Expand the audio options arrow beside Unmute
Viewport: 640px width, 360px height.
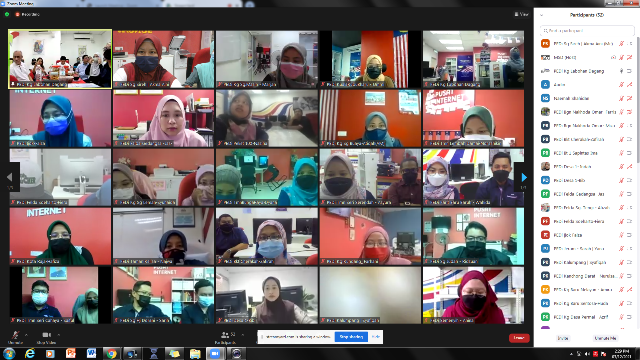coord(27,335)
